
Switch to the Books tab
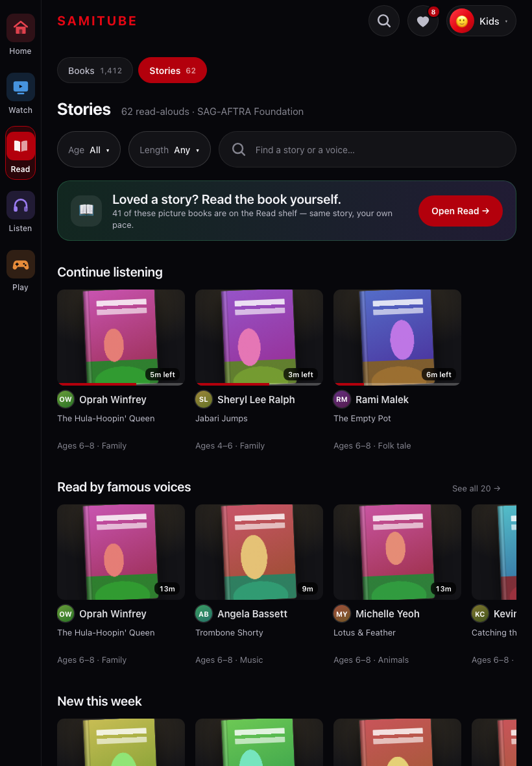[x=95, y=70]
